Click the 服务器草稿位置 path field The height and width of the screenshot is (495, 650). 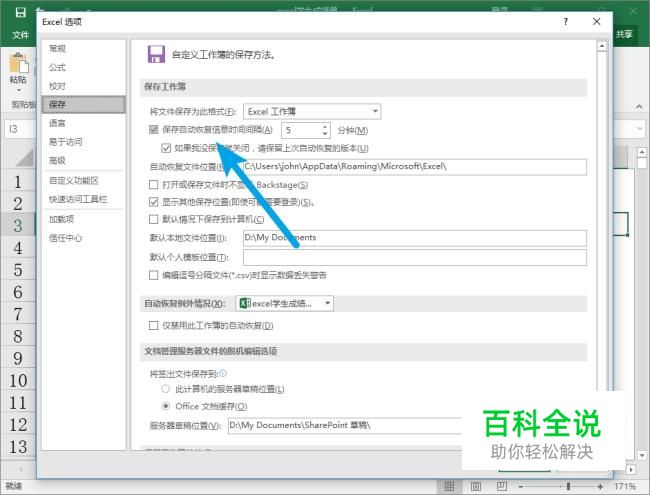pyautogui.click(x=345, y=425)
